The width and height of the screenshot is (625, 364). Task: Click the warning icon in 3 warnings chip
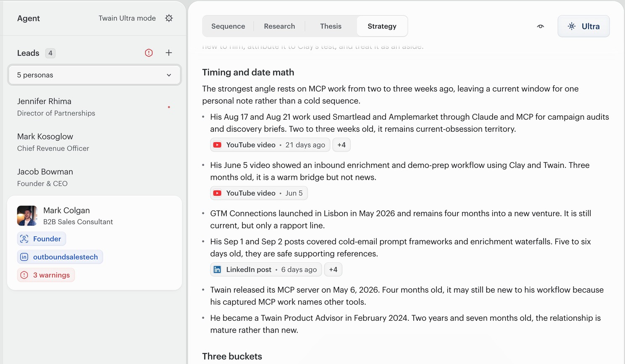pos(24,275)
